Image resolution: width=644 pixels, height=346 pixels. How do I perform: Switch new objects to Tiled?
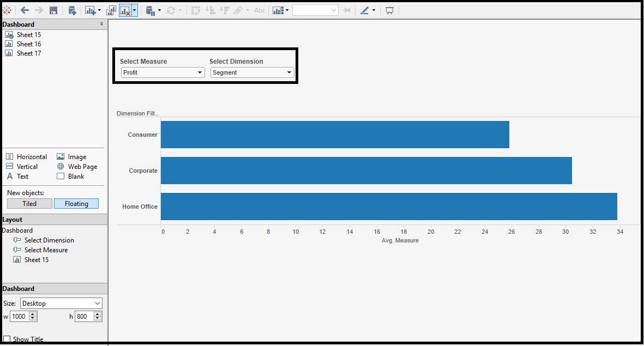coord(29,203)
